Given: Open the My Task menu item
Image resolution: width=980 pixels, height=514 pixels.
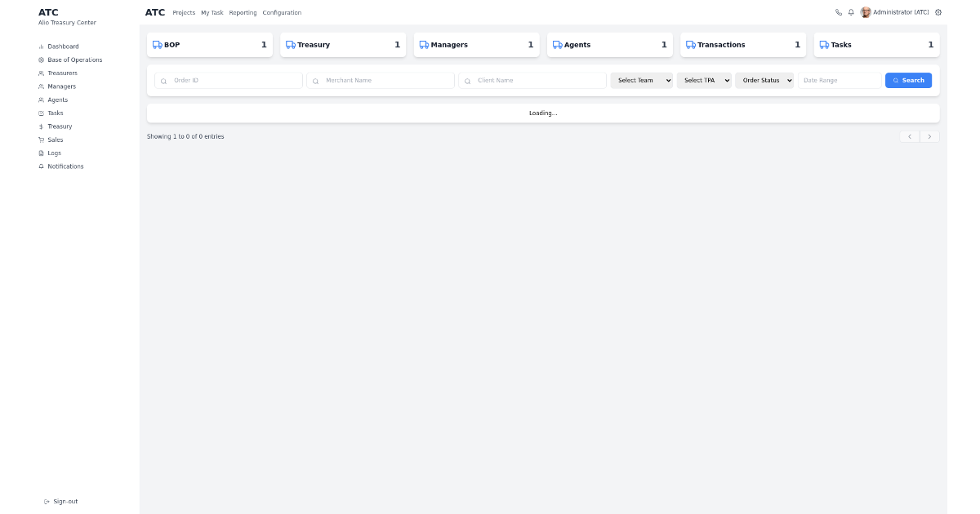Looking at the screenshot, I should click(x=212, y=12).
